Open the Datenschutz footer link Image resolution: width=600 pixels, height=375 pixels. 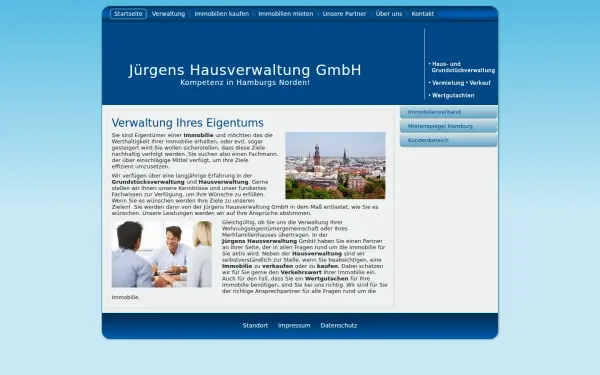pyautogui.click(x=339, y=326)
